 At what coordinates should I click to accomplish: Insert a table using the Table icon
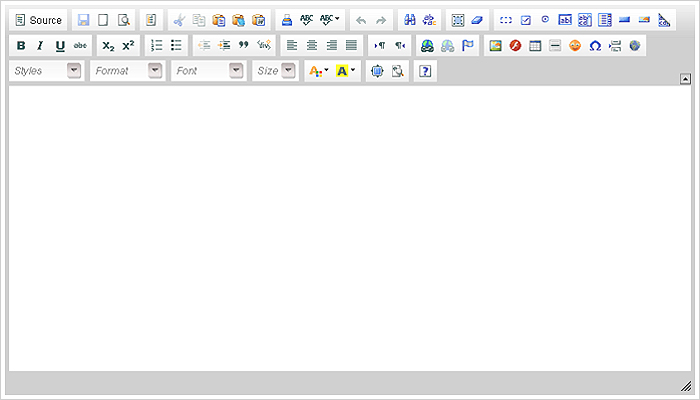(x=535, y=45)
